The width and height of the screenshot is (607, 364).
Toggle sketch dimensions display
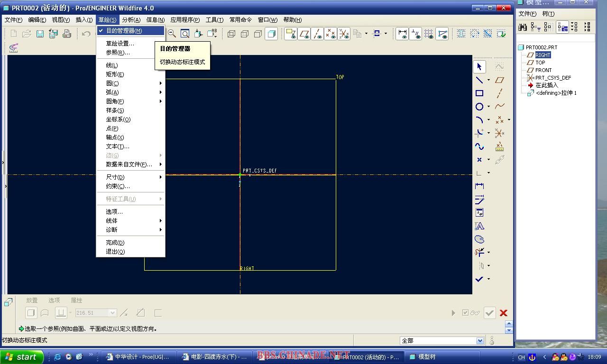(402, 34)
